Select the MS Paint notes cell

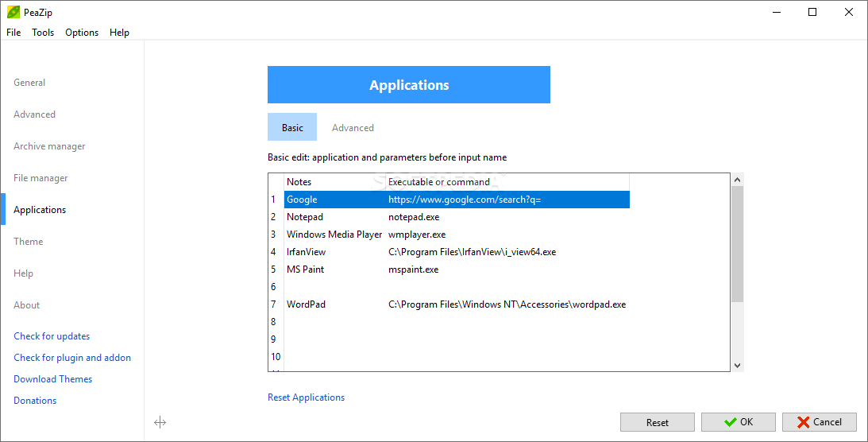[335, 269]
